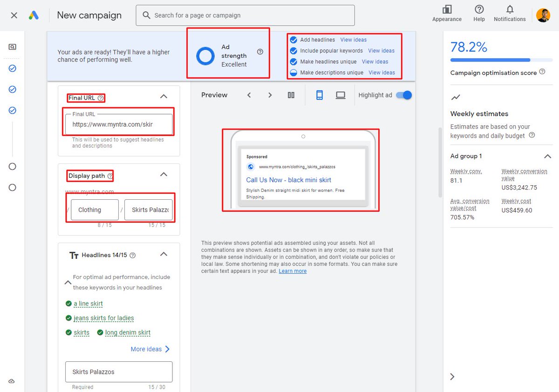Select third completed step in sidebar
Screen dimensions: 559x392
[13, 110]
